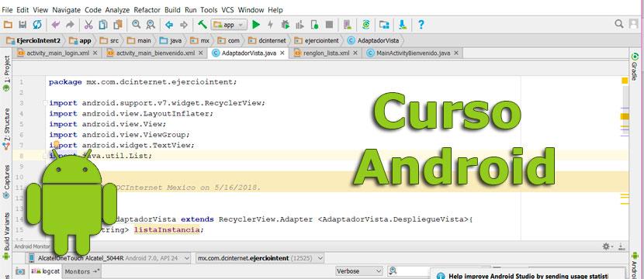
Task: Stop the app with the square icon
Action: [329, 25]
